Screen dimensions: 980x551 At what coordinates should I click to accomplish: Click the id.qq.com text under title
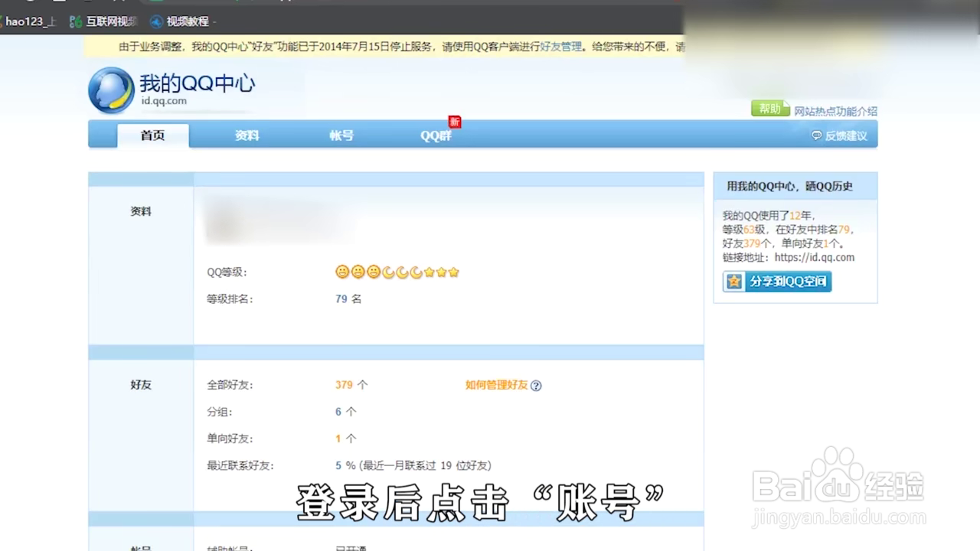[163, 101]
